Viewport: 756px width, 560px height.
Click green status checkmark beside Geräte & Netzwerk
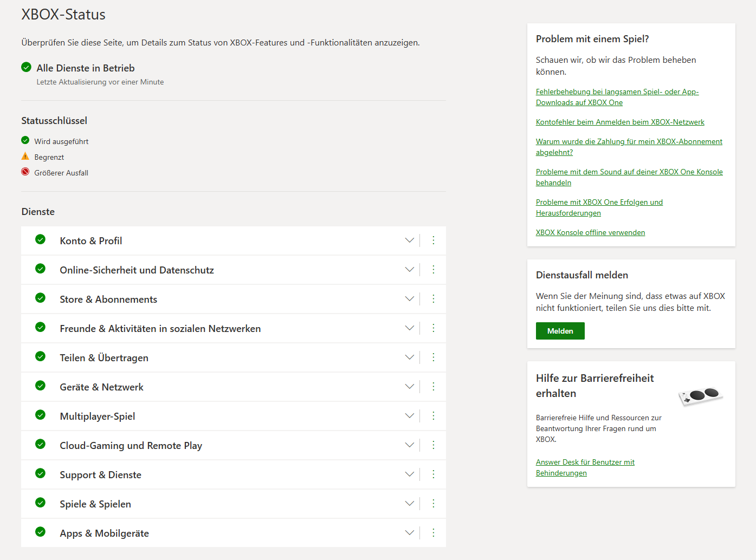[40, 386]
